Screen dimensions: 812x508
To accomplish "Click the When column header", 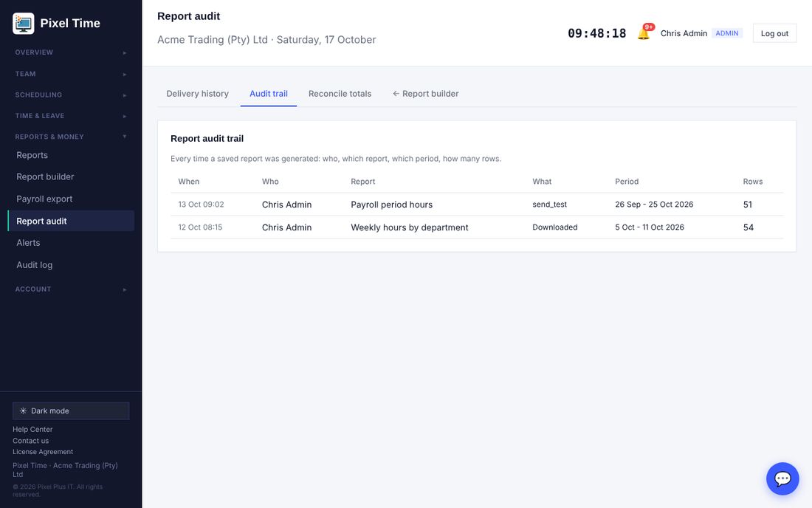I will (x=188, y=182).
